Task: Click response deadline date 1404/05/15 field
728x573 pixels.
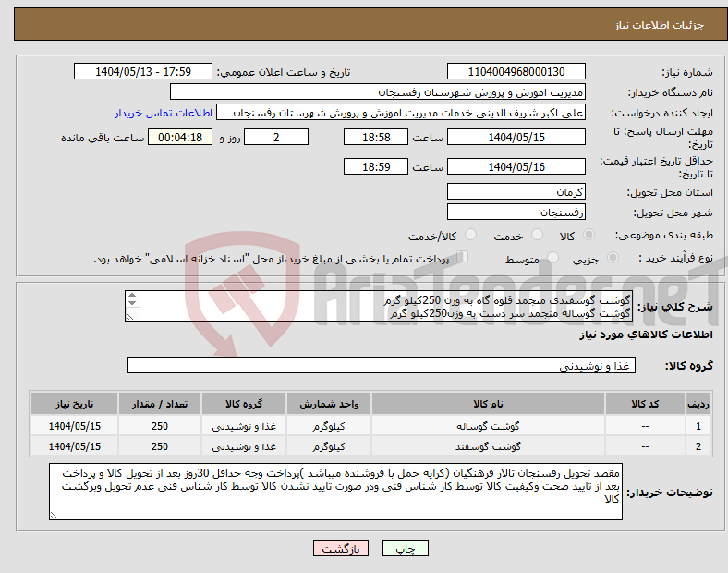Action: click(516, 138)
